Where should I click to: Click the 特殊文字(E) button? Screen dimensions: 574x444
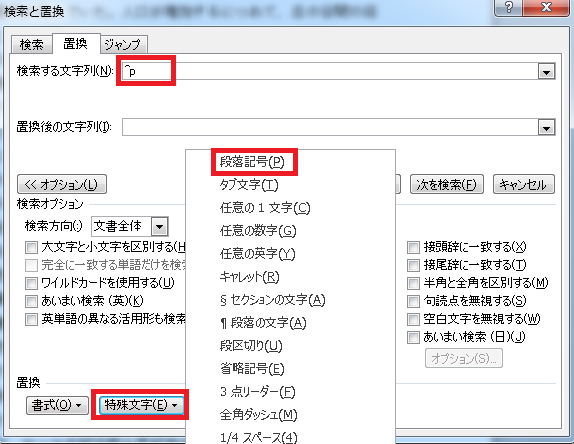coord(141,405)
